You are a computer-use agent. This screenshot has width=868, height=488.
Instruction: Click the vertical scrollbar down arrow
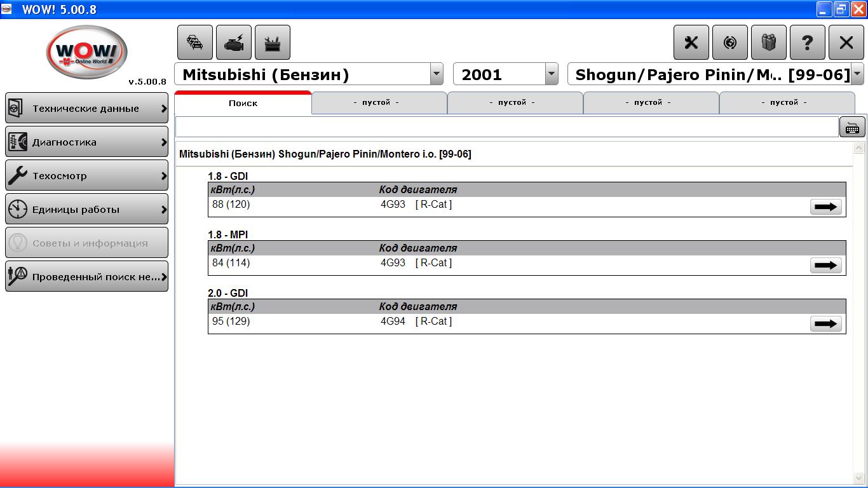(859, 478)
